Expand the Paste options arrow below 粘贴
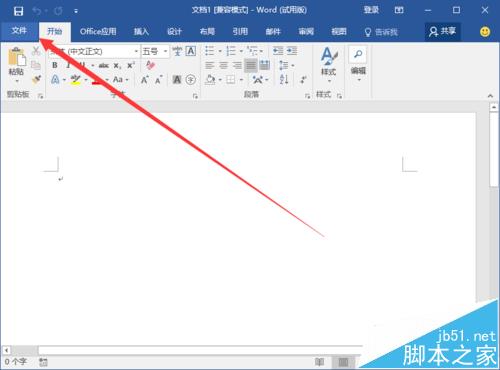 click(x=17, y=81)
